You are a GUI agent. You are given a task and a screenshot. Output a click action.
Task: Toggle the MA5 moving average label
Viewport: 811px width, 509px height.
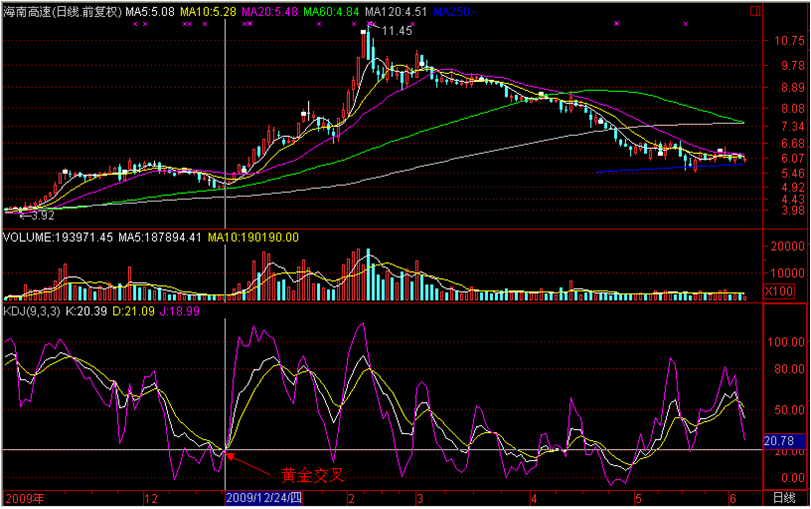point(150,12)
